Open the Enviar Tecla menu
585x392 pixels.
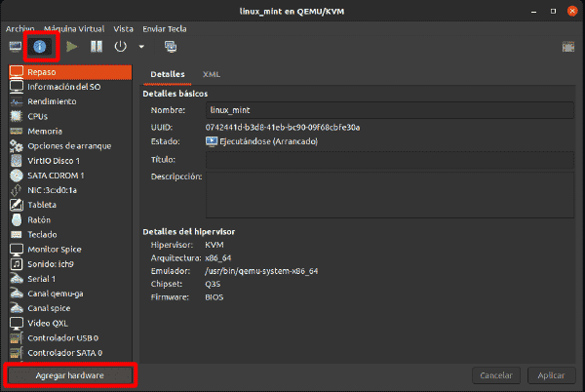[164, 28]
